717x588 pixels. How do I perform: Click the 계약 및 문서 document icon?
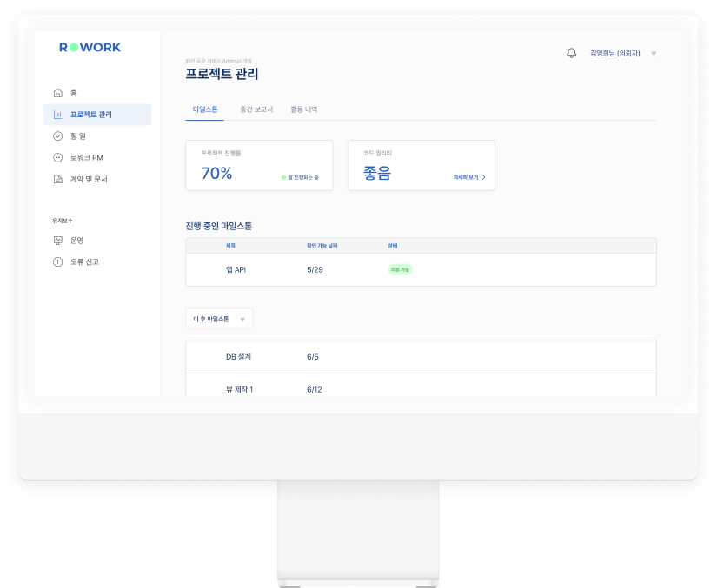point(56,178)
